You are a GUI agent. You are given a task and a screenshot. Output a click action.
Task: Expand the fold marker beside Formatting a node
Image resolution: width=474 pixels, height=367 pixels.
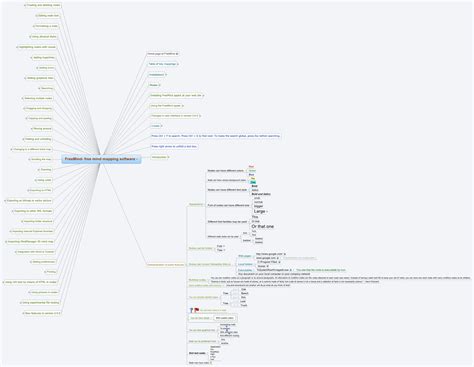34,26
